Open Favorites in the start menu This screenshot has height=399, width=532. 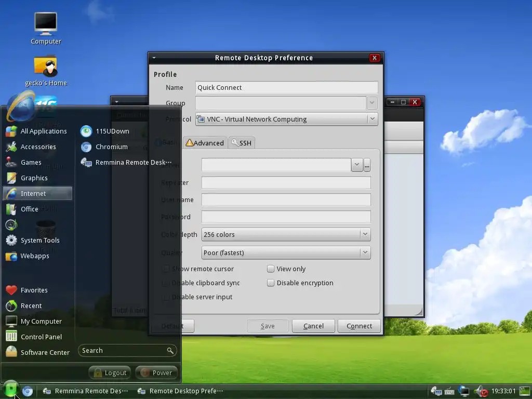coord(27,290)
